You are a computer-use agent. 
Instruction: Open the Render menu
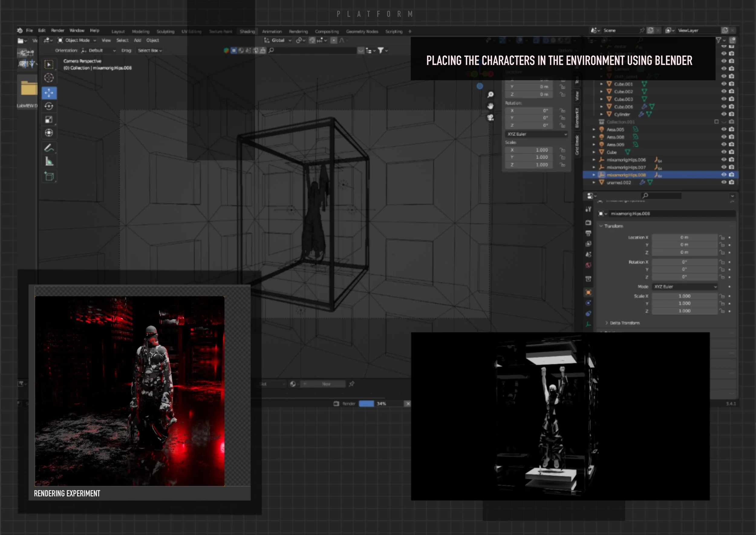57,30
